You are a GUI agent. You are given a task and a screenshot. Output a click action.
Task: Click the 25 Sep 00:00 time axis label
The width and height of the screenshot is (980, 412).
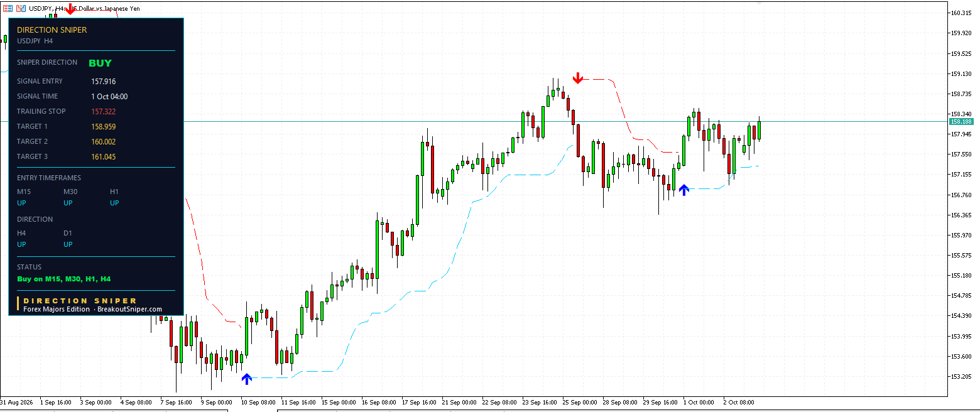coord(580,402)
